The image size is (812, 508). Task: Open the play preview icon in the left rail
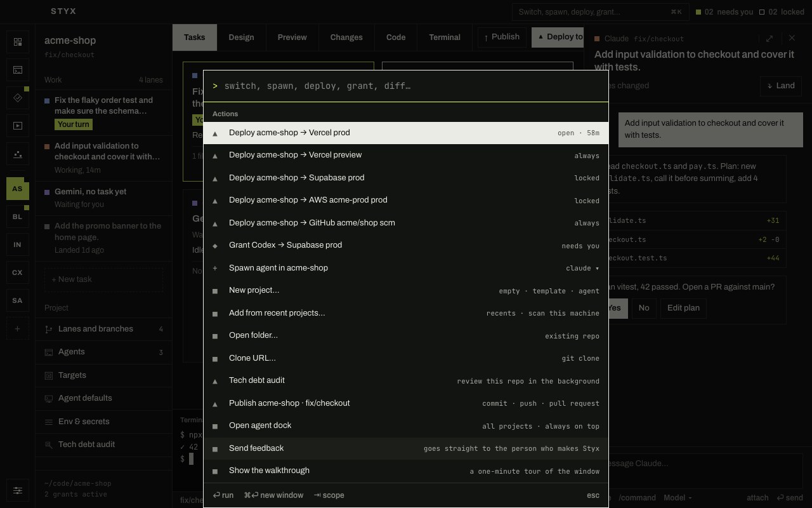tap(18, 126)
